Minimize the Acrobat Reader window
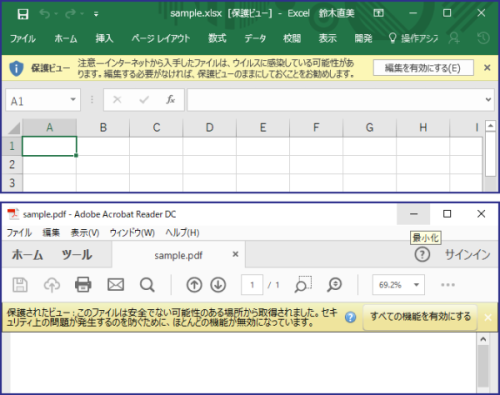The image size is (500, 395). tap(414, 214)
